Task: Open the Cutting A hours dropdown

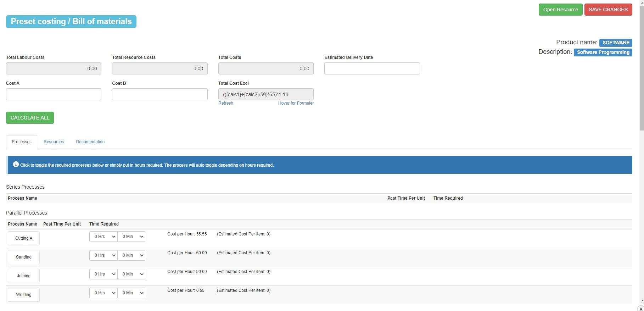Action: tap(103, 237)
